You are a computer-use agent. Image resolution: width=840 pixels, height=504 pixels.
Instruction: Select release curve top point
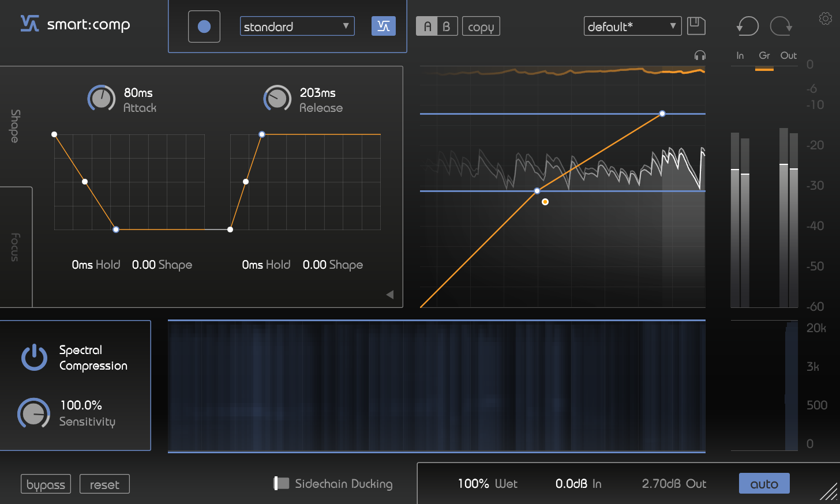[x=262, y=134]
